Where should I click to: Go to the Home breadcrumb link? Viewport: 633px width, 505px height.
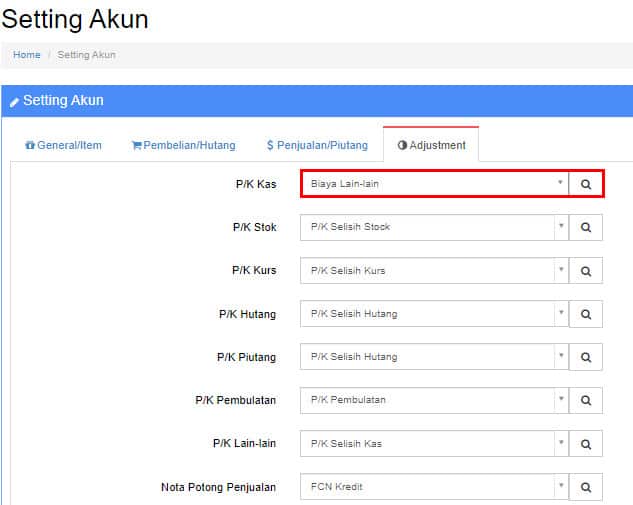coord(27,55)
